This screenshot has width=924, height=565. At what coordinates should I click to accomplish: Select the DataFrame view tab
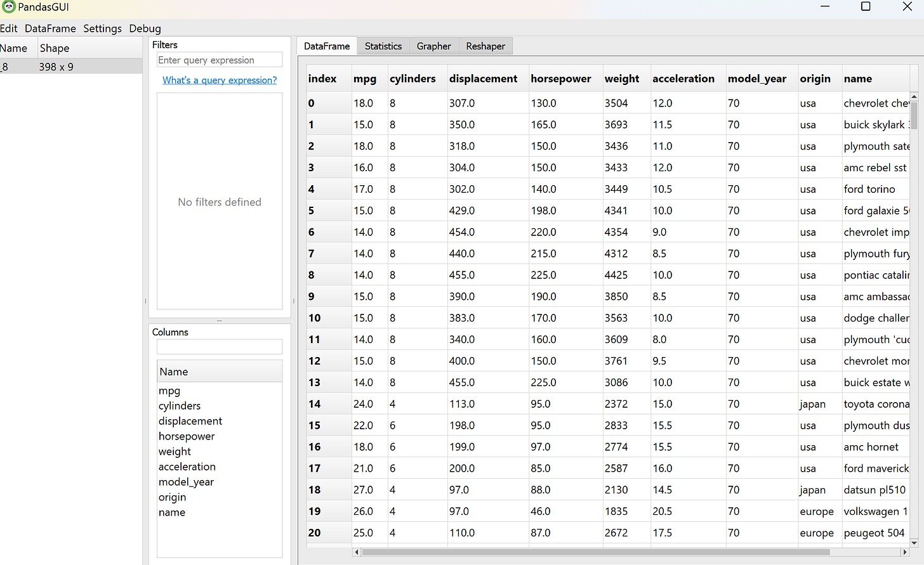tap(326, 46)
